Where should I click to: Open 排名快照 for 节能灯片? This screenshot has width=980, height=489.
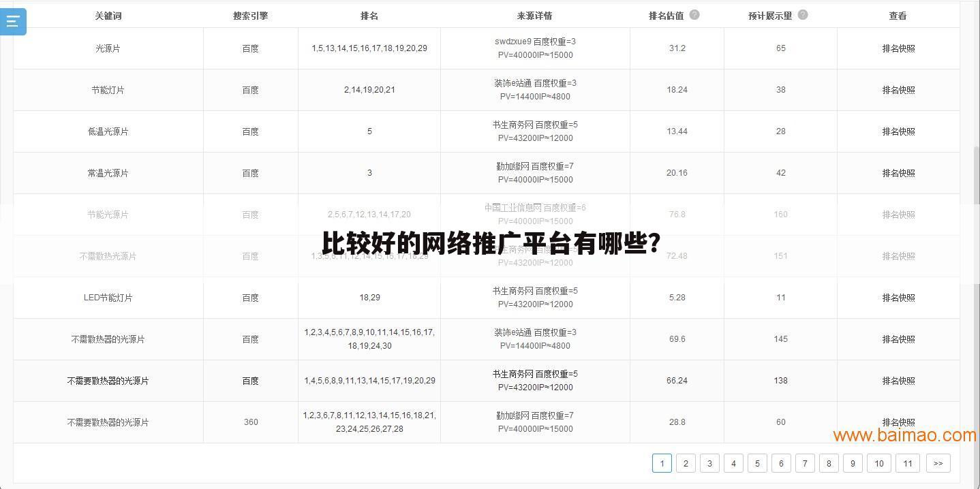pos(898,89)
